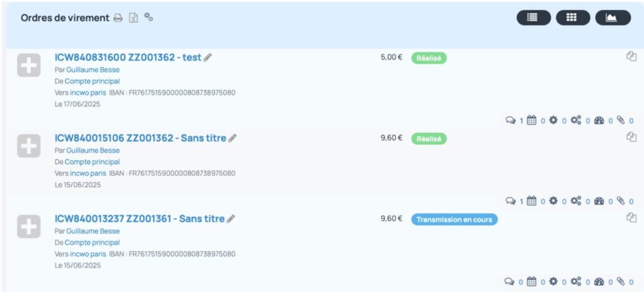Edit the ICW840013237 order title with pencil

point(231,219)
